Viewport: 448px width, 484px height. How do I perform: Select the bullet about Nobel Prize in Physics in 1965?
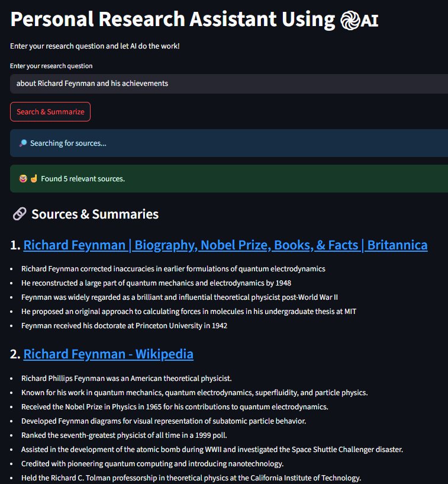click(175, 407)
